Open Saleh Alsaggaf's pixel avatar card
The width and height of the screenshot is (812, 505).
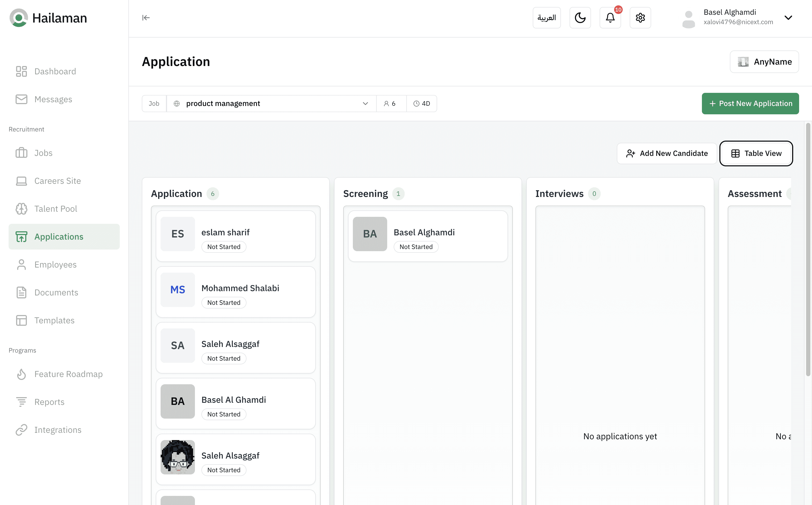235,459
